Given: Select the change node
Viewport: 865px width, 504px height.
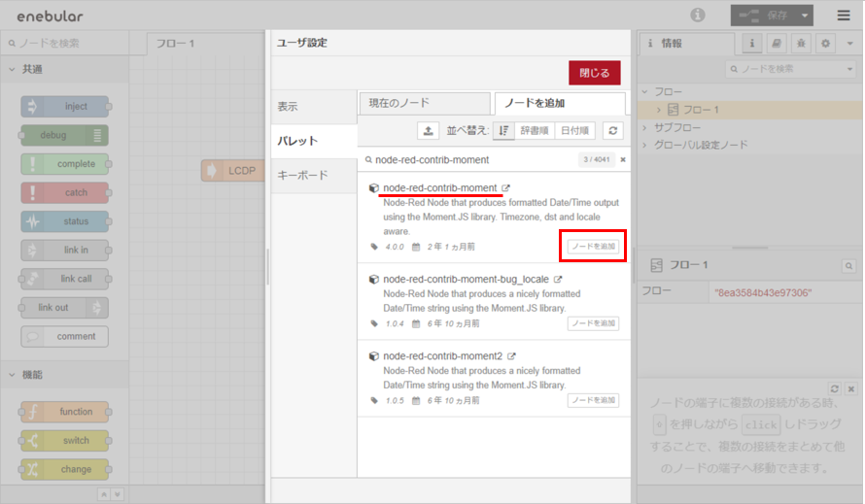Looking at the screenshot, I should (65, 469).
